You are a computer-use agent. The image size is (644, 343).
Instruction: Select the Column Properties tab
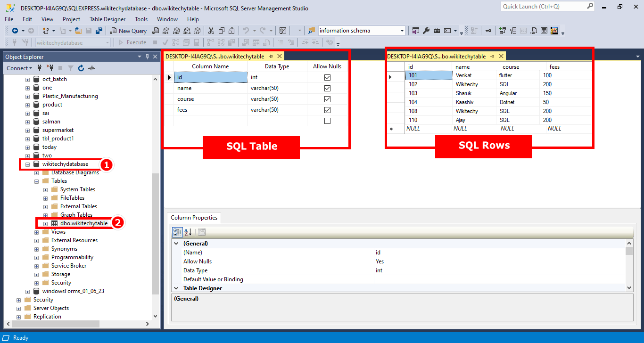pyautogui.click(x=194, y=218)
